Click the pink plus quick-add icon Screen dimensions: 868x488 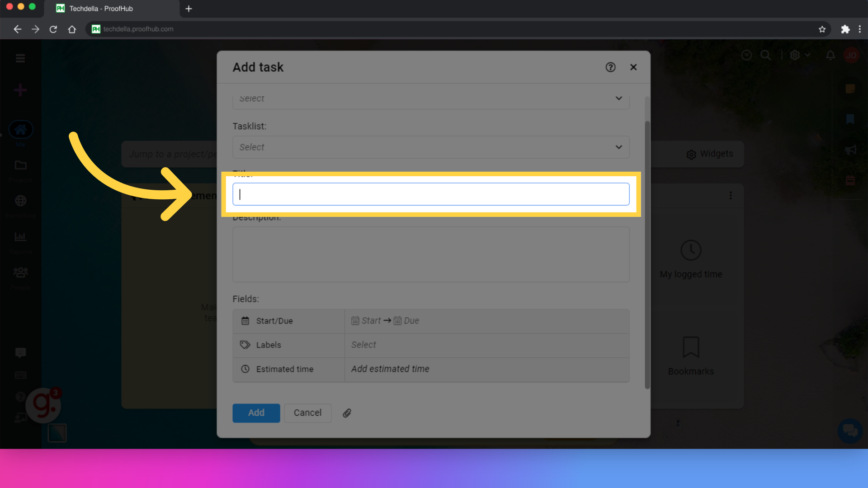point(20,90)
